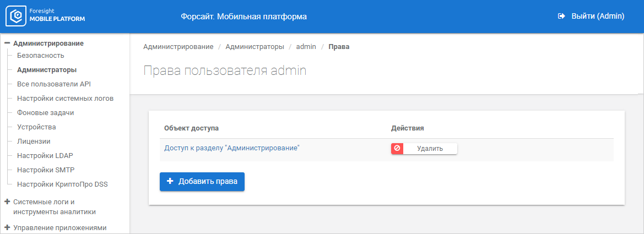This screenshot has width=644, height=234.
Task: Open Лицензии in the sidebar
Action: (x=34, y=142)
